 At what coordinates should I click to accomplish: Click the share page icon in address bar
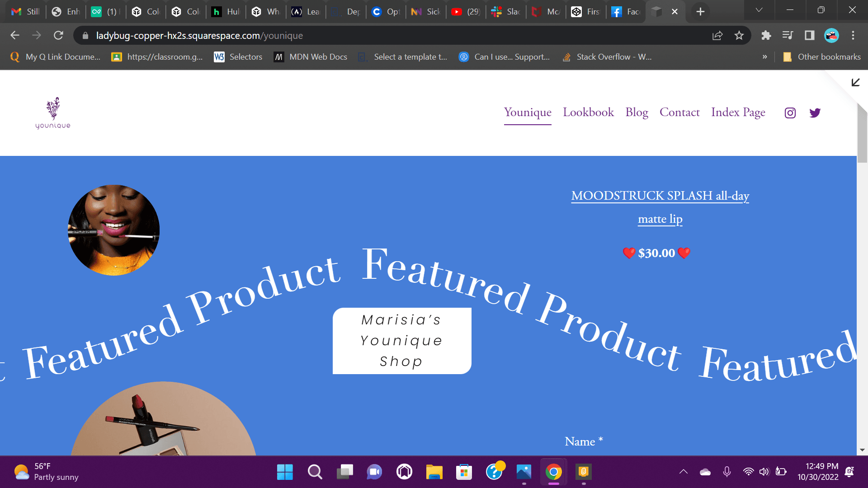point(717,35)
